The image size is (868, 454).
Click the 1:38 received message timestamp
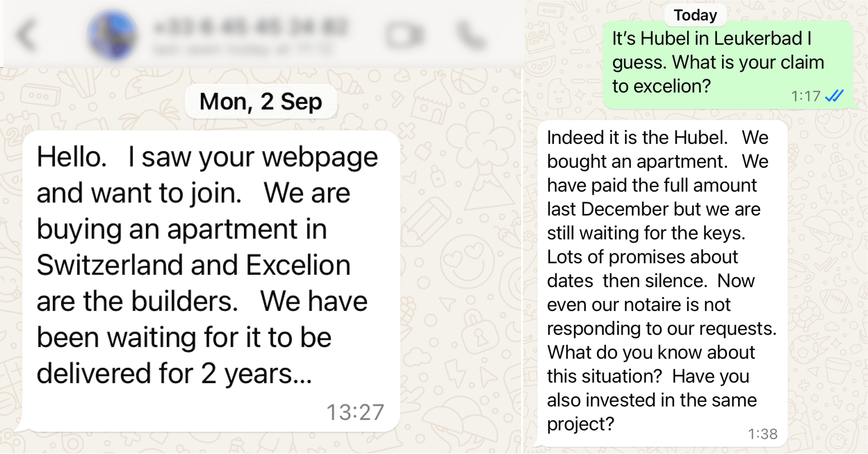[762, 434]
